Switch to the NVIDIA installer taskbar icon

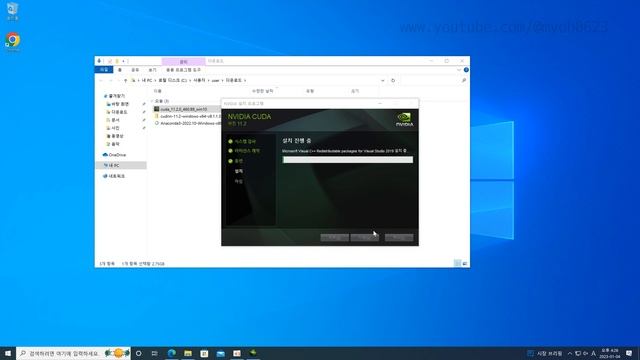click(x=253, y=353)
